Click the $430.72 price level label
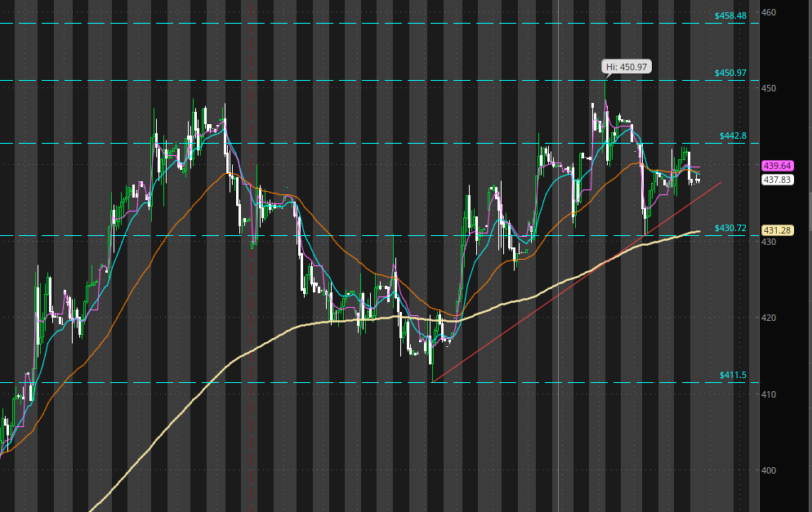 click(730, 228)
